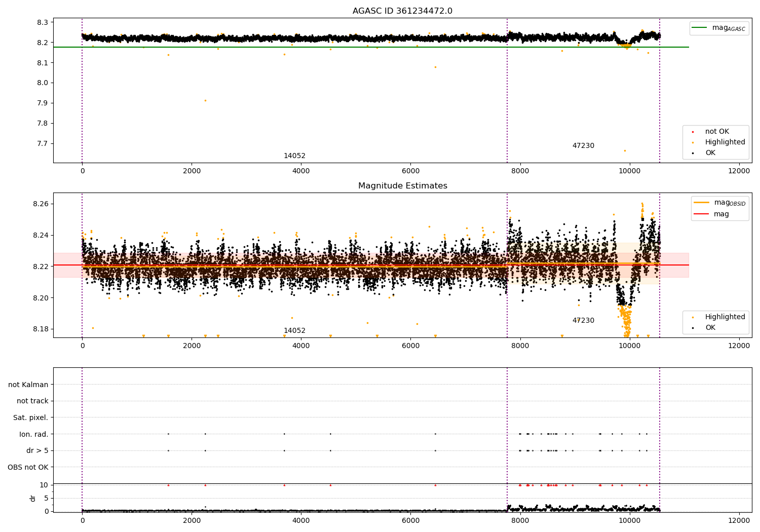This screenshot has width=760, height=532.
Task: Click the 'dr' y-axis label
Action: click(x=33, y=498)
